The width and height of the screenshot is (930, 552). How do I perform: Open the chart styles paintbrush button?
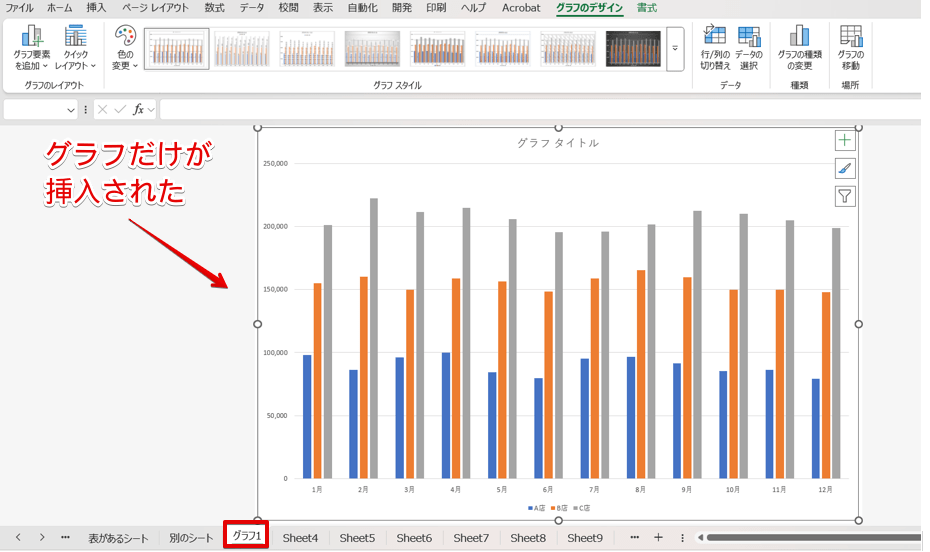pos(845,169)
